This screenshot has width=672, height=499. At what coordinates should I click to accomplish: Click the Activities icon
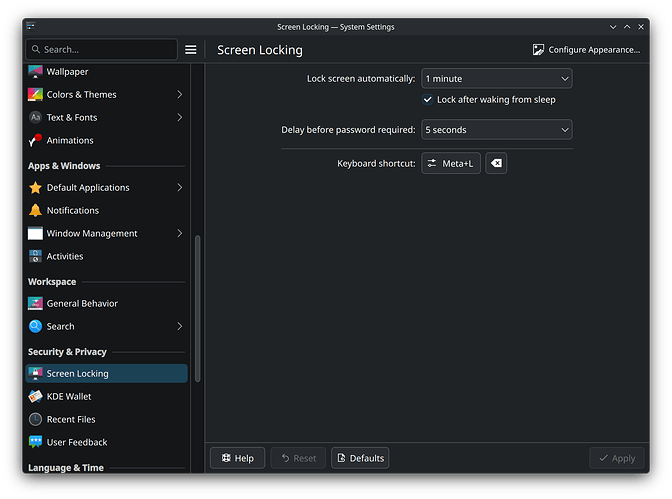(35, 256)
